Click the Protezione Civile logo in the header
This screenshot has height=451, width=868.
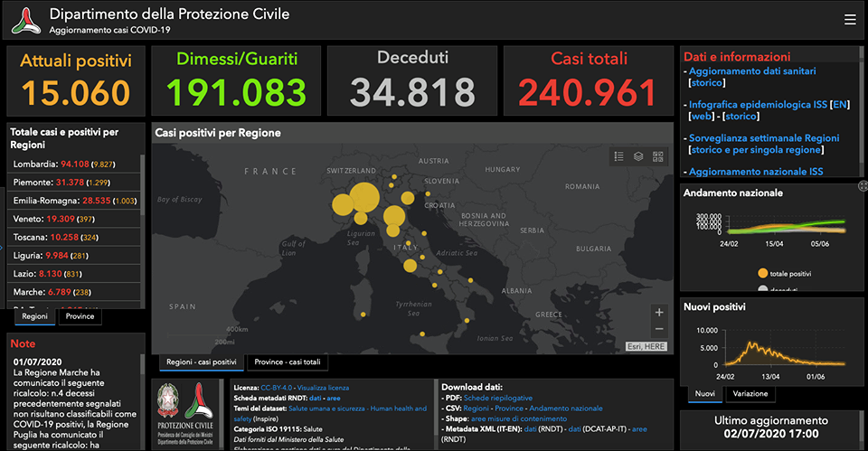(24, 20)
